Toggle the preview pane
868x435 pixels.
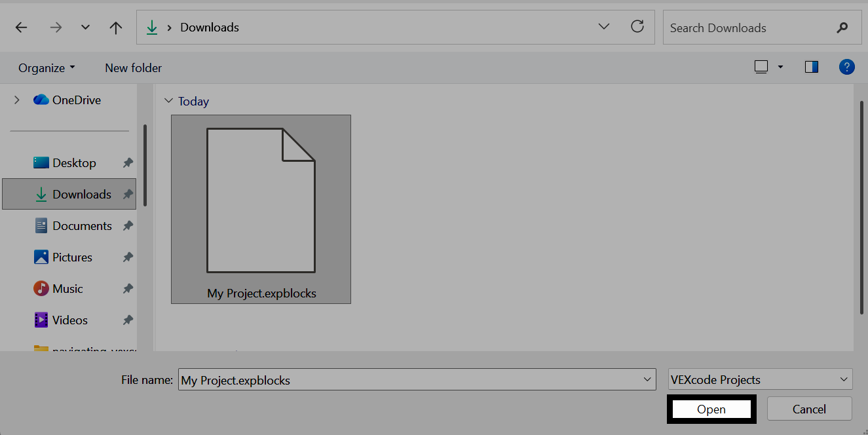812,67
